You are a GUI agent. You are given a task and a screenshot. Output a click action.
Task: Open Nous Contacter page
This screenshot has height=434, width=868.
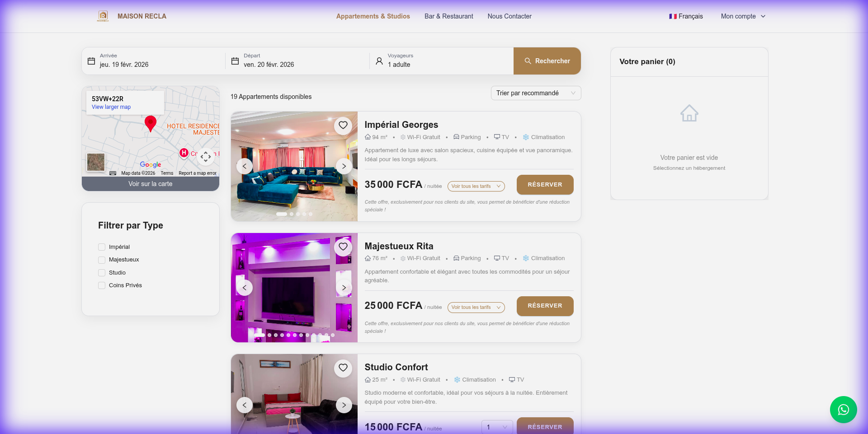pyautogui.click(x=509, y=16)
